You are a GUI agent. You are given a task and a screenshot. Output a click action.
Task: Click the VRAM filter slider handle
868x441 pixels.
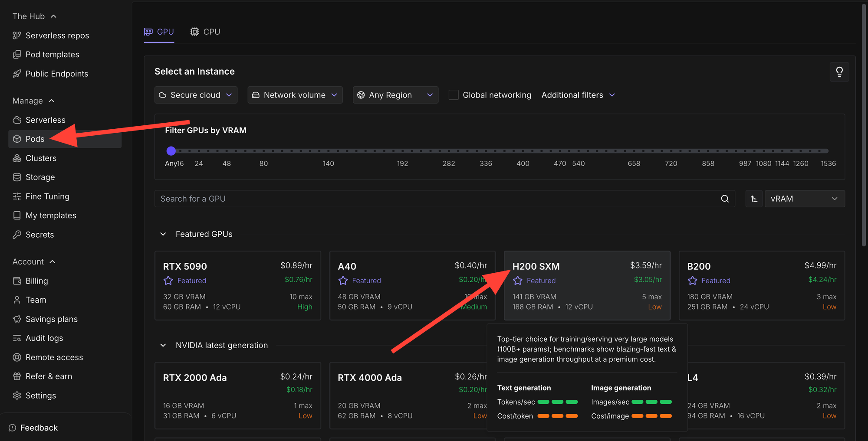coord(171,151)
